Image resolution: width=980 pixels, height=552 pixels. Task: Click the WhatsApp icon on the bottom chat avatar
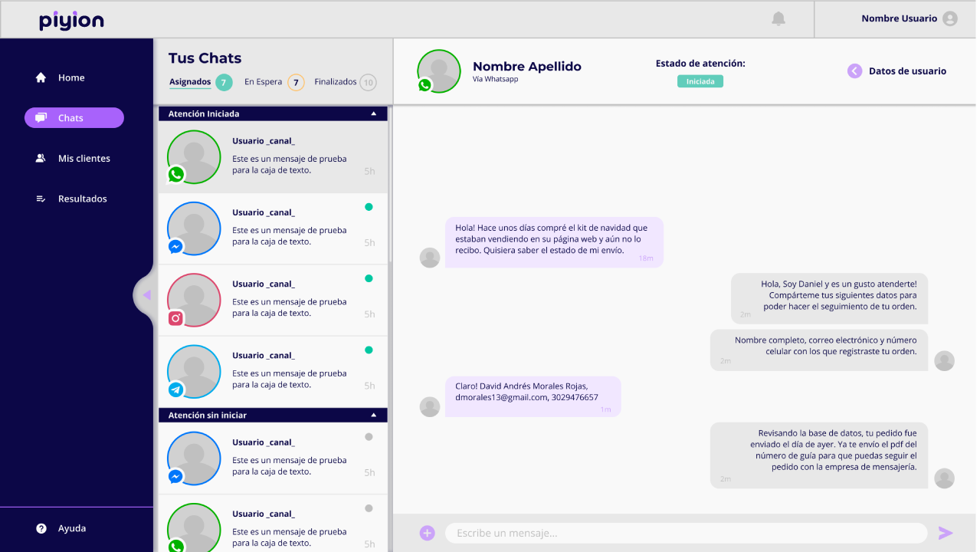click(176, 546)
